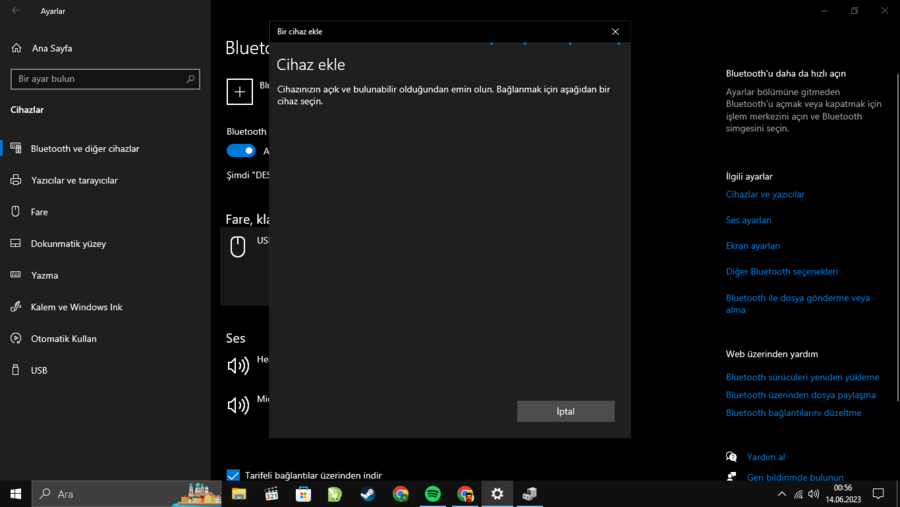Open Ses ayarları link

click(748, 220)
